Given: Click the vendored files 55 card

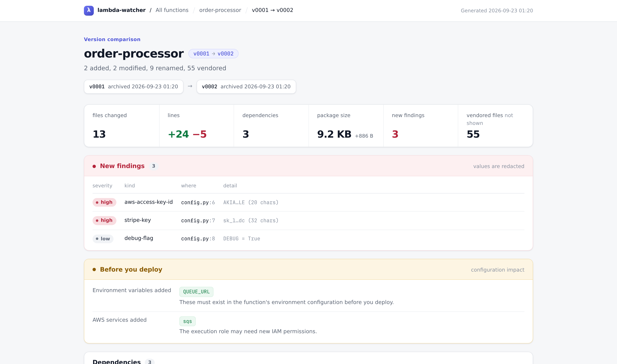Looking at the screenshot, I should click(x=495, y=126).
